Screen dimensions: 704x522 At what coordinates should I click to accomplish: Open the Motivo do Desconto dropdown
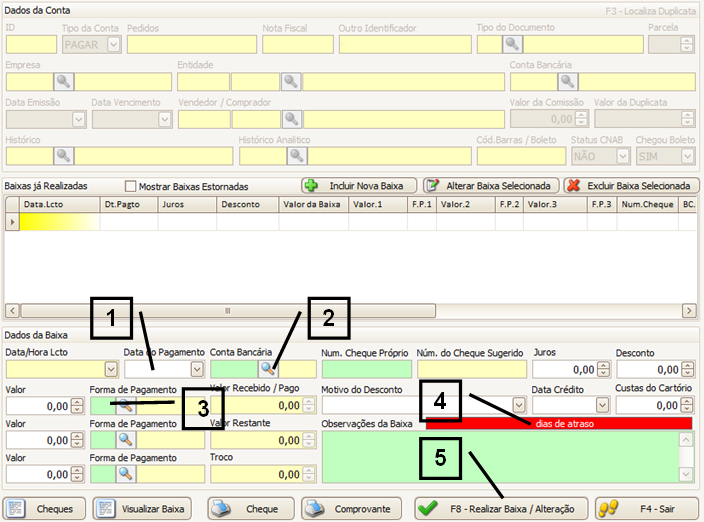[519, 406]
